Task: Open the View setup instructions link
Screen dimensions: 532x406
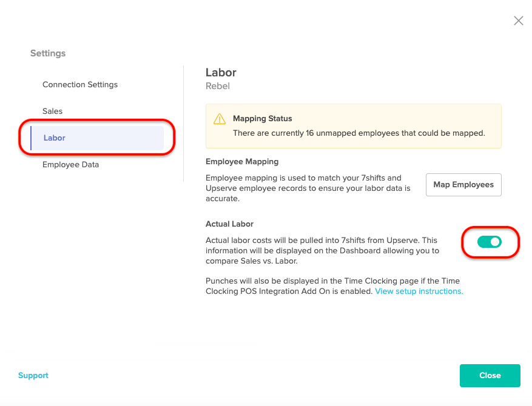Action: 419,291
